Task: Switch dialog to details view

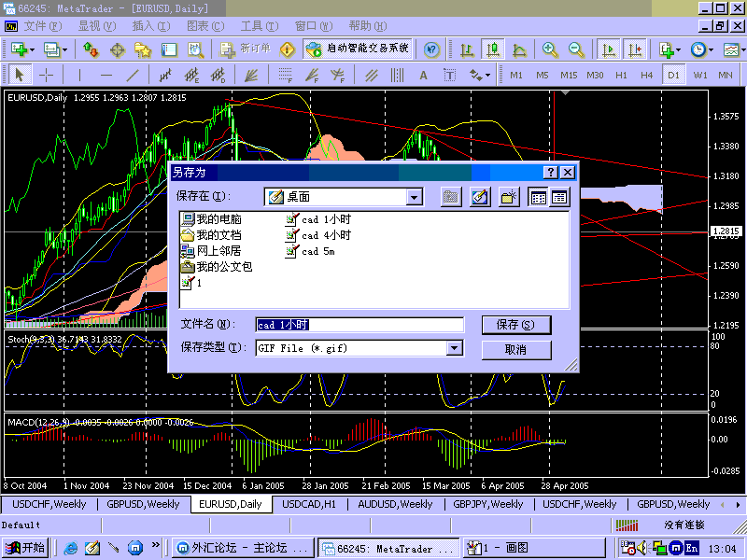Action: click(x=559, y=197)
